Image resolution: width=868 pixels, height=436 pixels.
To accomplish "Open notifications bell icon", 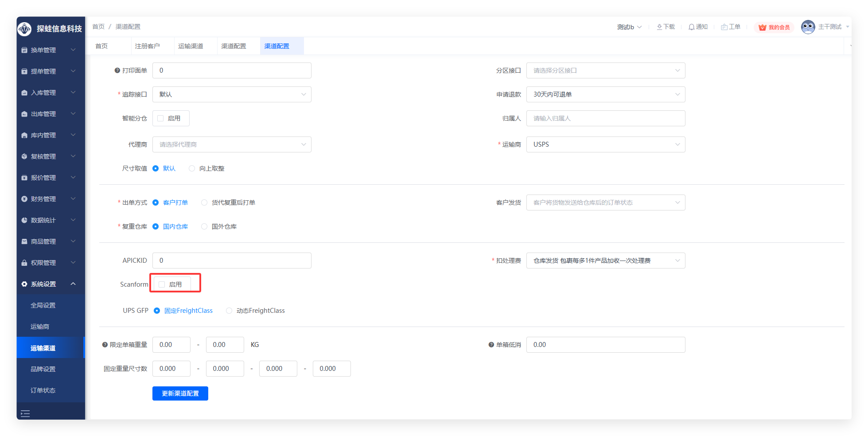I will tap(691, 27).
